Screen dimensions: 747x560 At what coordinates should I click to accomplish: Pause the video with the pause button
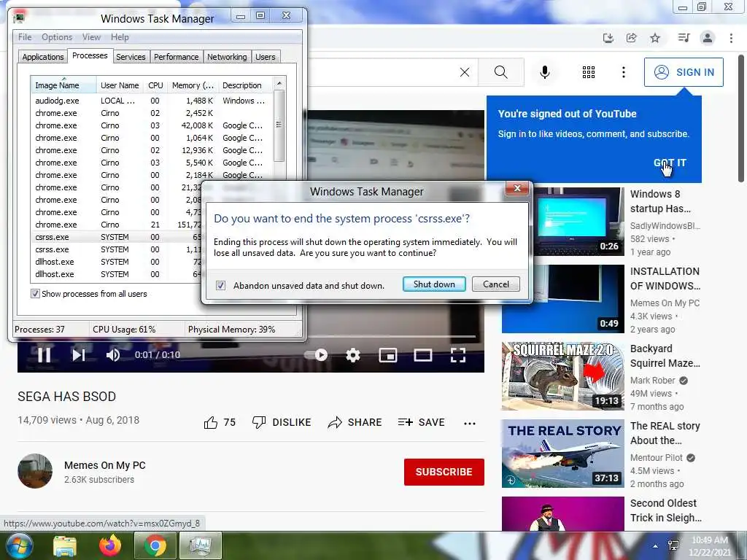44,355
